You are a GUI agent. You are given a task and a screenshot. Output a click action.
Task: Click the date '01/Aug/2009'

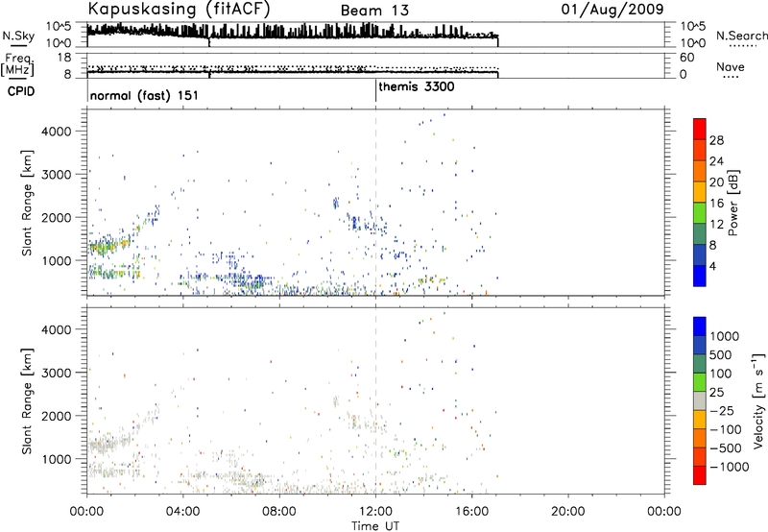[612, 10]
